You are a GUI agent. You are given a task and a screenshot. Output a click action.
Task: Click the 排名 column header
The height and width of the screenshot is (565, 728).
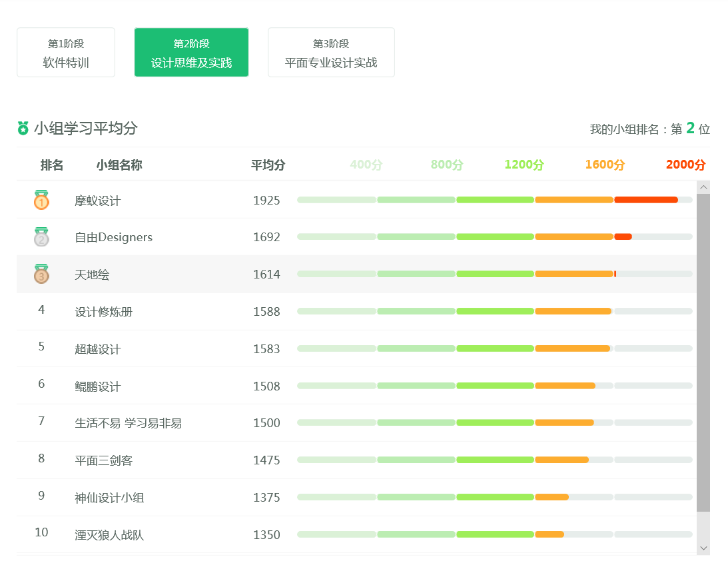click(x=52, y=165)
